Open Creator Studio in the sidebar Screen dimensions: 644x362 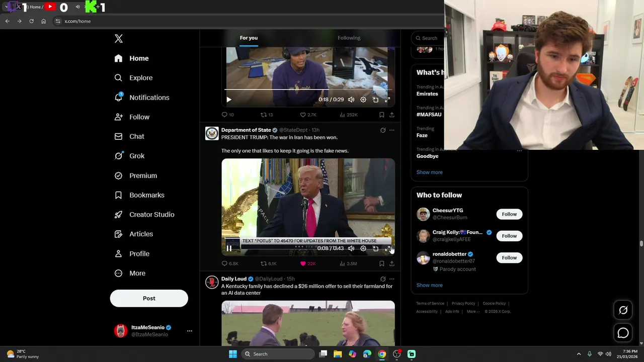pos(144,215)
